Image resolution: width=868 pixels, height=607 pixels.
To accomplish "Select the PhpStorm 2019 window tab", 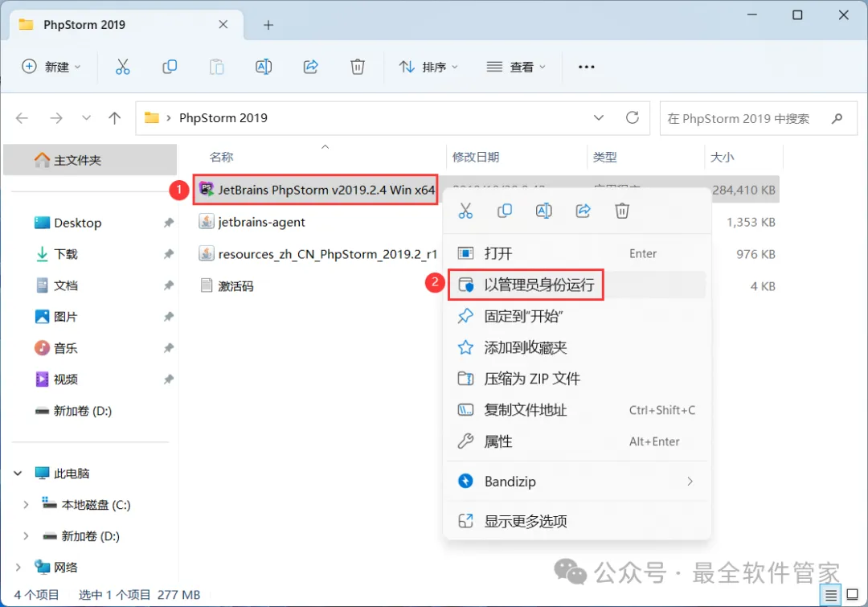I will [126, 25].
